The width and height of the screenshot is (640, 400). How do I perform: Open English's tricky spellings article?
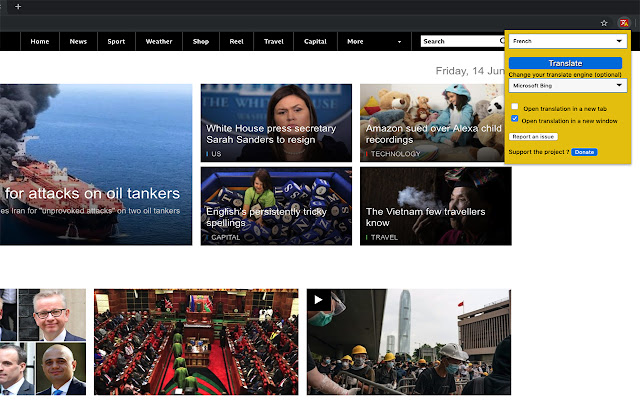click(x=266, y=217)
